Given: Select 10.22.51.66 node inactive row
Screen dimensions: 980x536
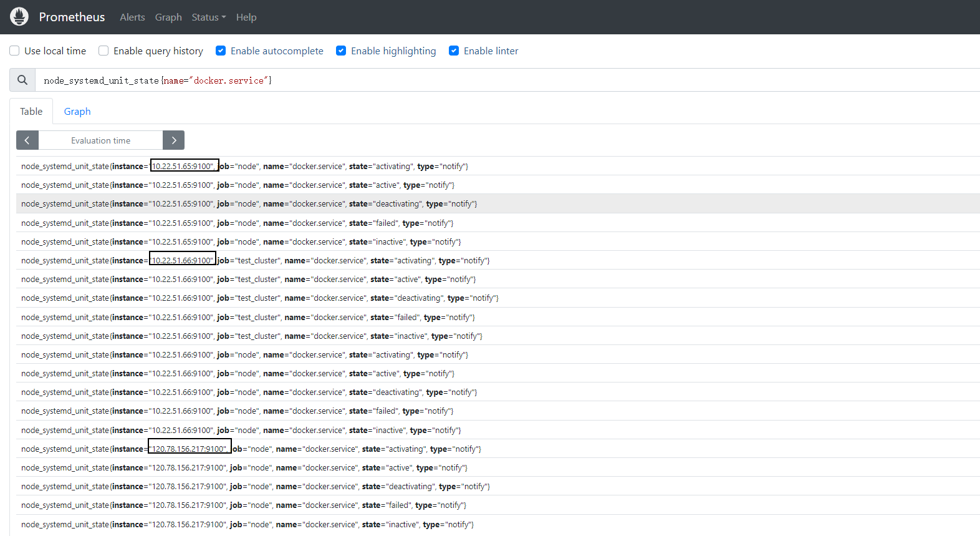Looking at the screenshot, I should point(498,430).
